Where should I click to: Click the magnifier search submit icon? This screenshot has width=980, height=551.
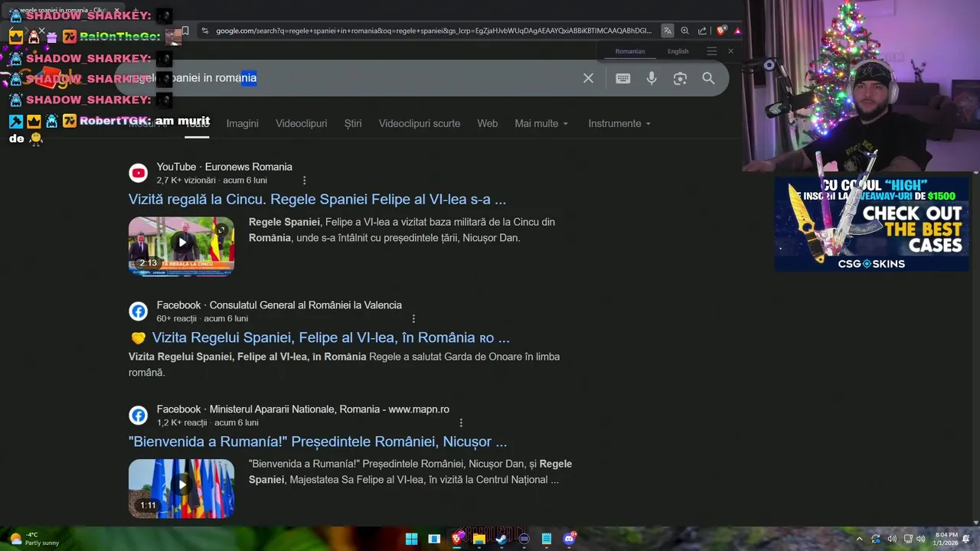[x=708, y=78]
